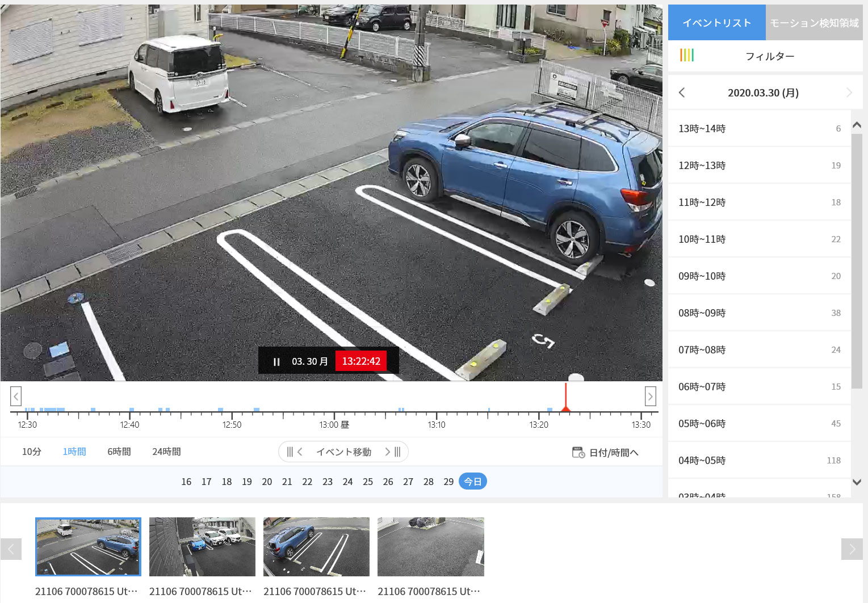
Task: Open the date/time picker calendar icon
Action: [x=578, y=452]
